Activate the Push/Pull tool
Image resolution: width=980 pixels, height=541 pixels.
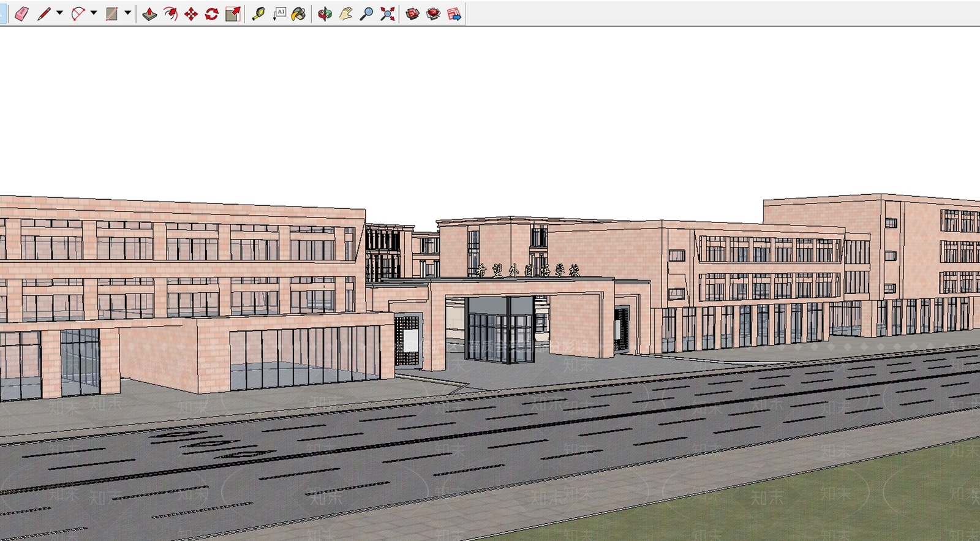coord(149,13)
